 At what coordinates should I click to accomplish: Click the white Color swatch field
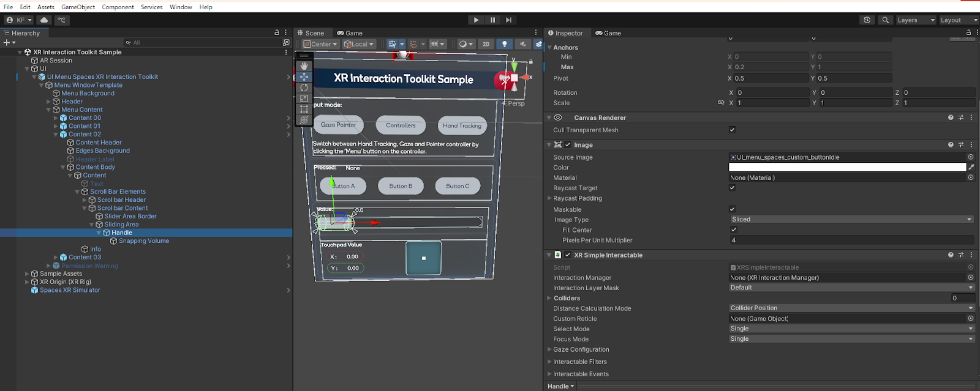pos(847,167)
